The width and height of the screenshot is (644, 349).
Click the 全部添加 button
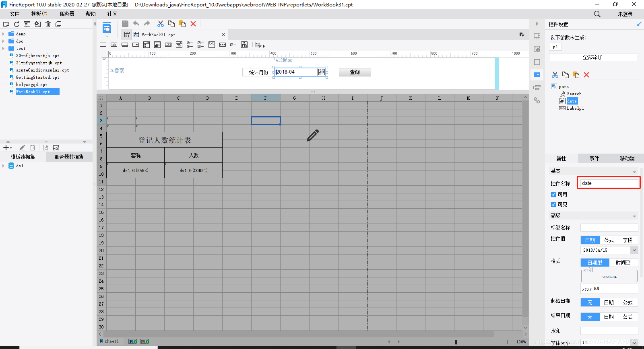point(593,57)
